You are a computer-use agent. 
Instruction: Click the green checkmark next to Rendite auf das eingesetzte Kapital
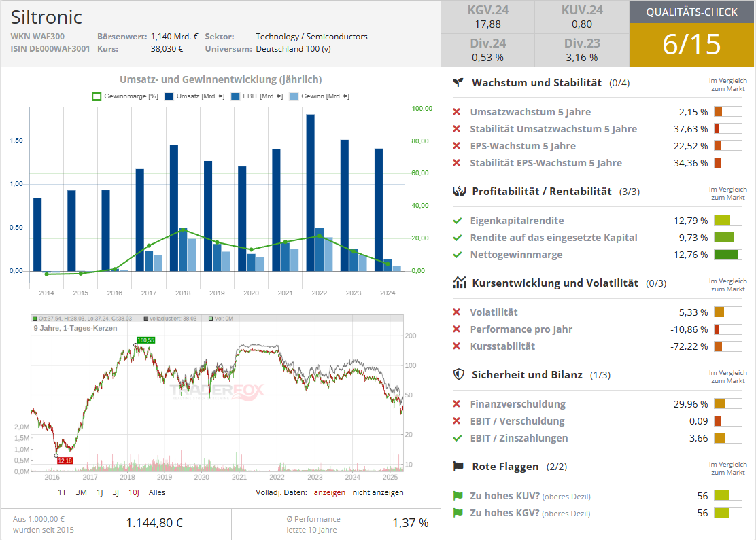click(x=458, y=238)
